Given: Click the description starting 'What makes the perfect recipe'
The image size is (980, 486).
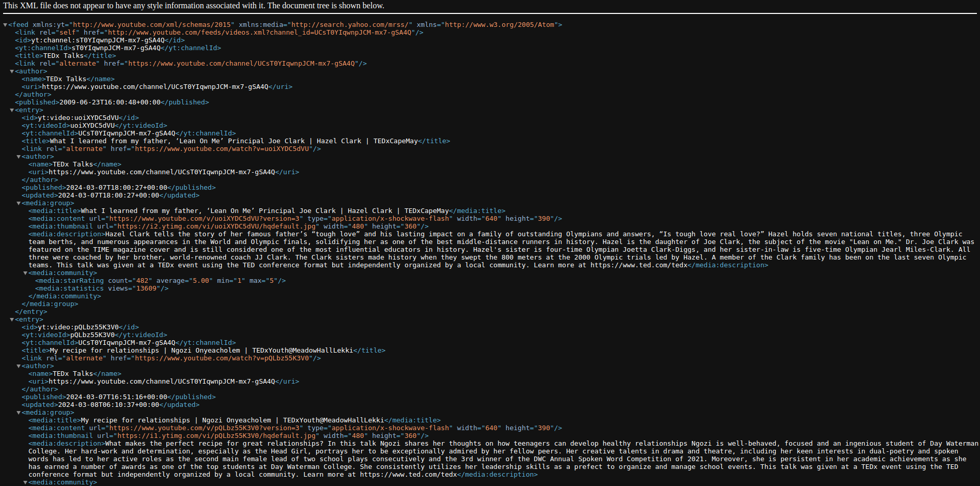Looking at the screenshot, I should (503, 459).
